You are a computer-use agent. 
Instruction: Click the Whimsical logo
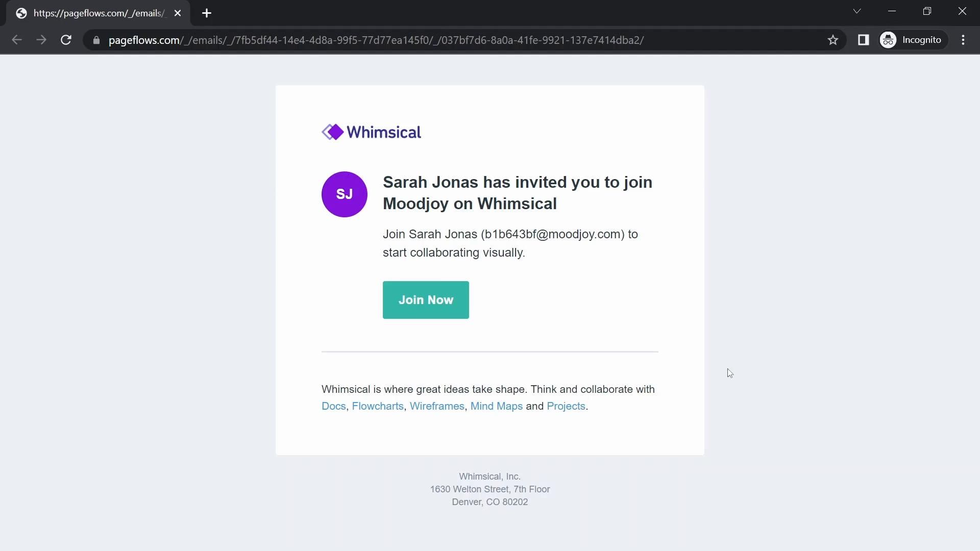tap(371, 132)
